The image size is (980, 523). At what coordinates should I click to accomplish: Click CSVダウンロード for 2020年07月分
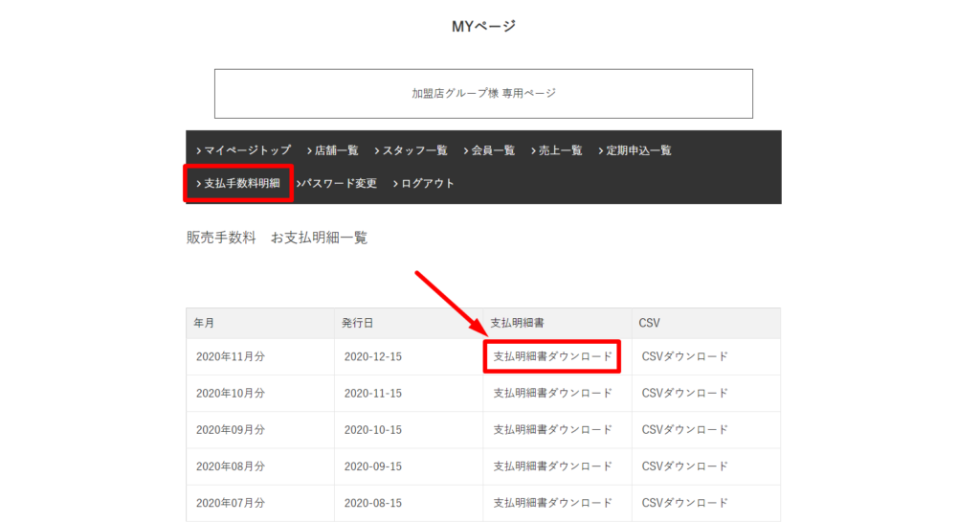tap(684, 503)
